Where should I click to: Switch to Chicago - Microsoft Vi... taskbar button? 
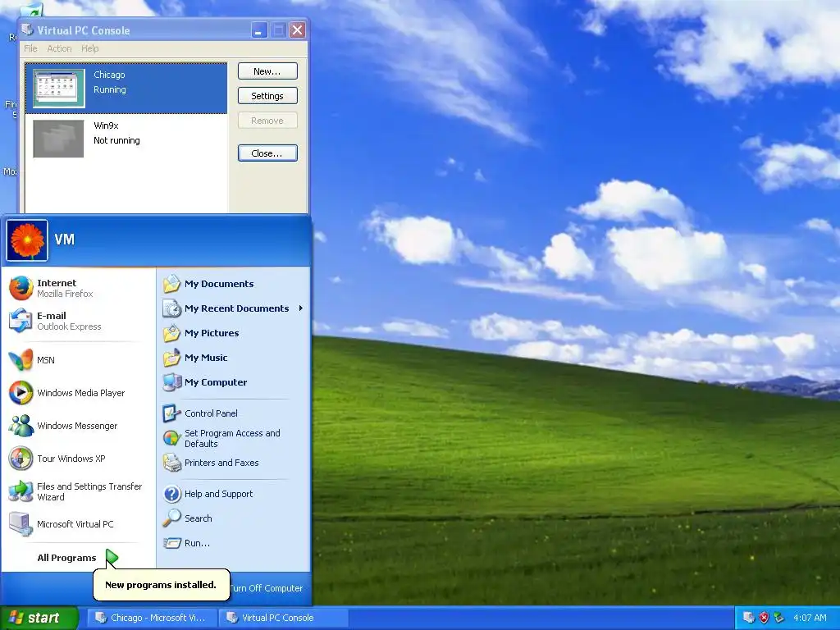coord(152,618)
